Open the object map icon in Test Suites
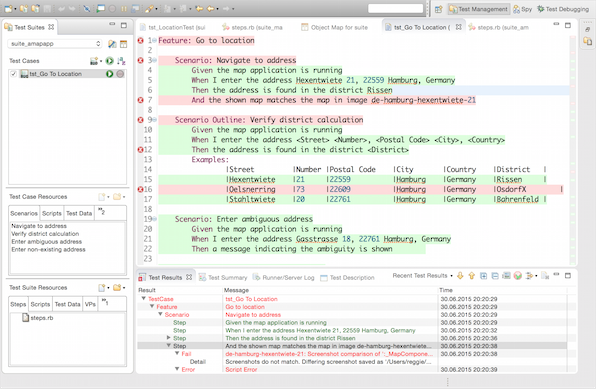596x389 pixels. [124, 44]
